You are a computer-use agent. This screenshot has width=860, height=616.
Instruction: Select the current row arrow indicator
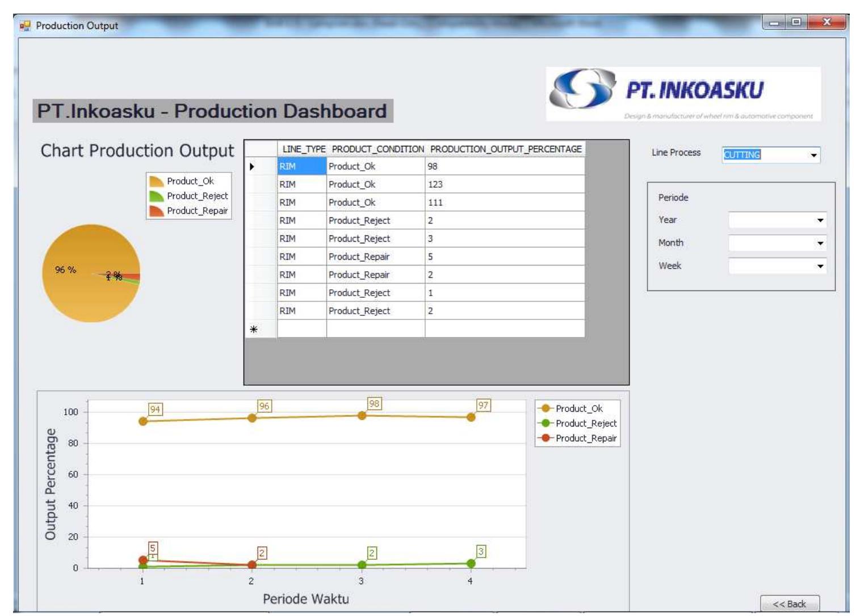252,166
